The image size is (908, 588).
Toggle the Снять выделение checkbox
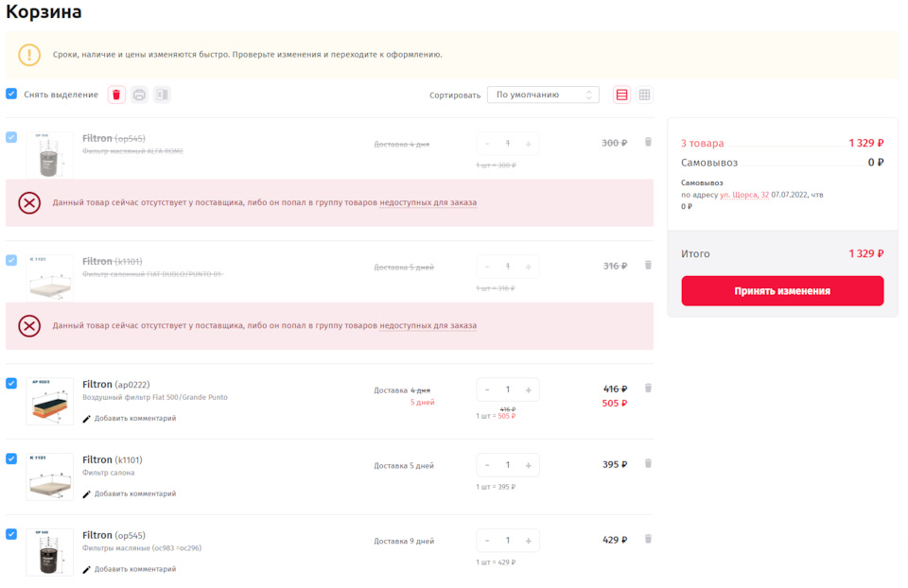tap(11, 94)
